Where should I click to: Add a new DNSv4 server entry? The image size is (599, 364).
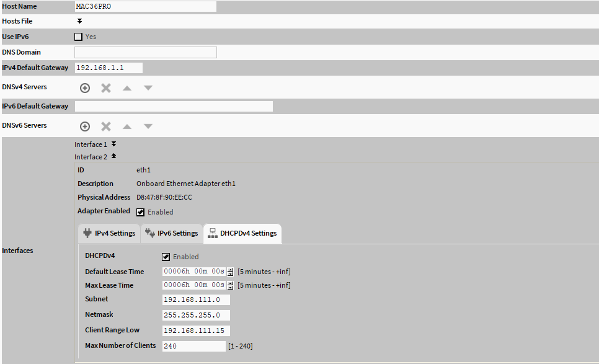(85, 87)
